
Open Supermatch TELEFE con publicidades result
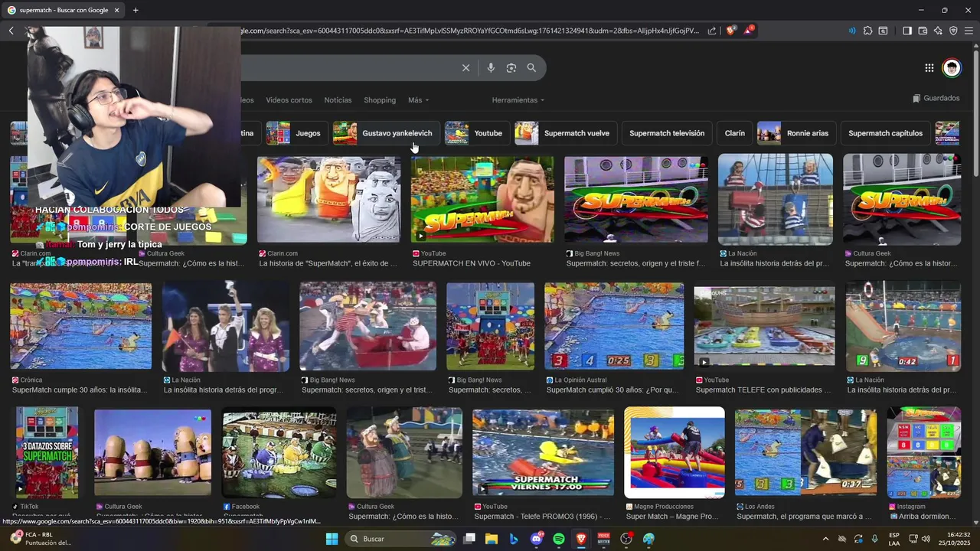coord(764,327)
